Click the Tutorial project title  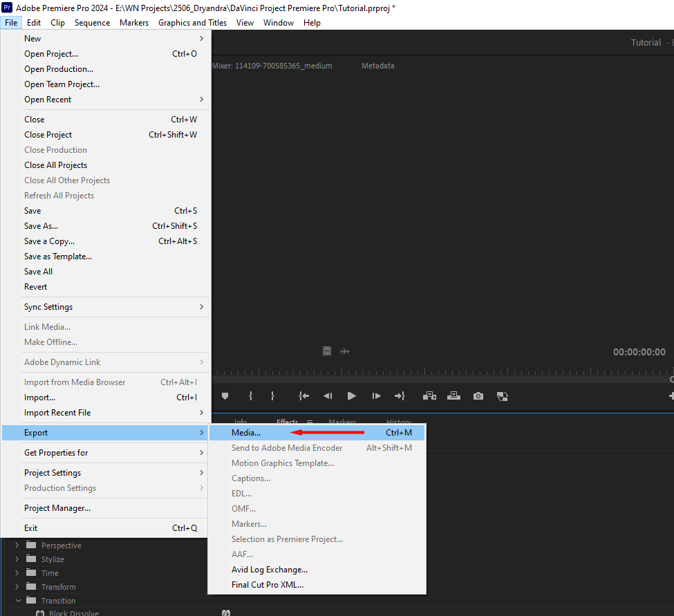click(x=646, y=43)
